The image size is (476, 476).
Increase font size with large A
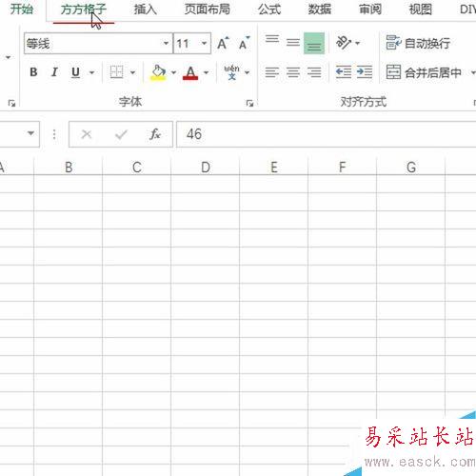point(223,43)
